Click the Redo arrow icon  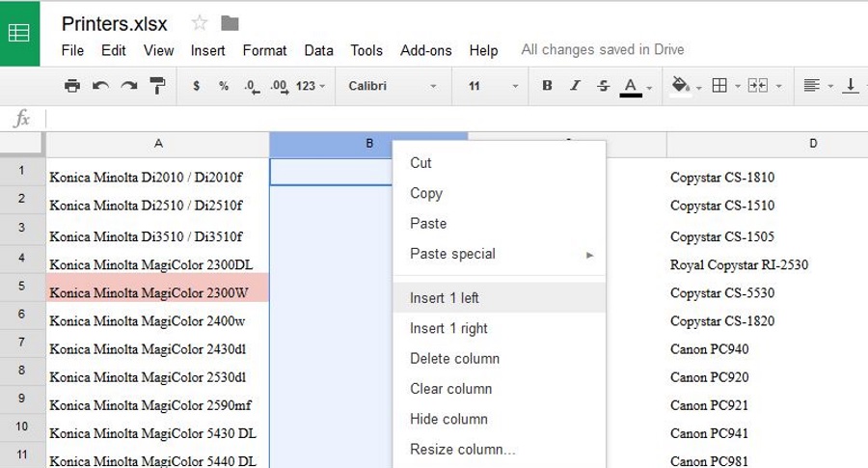point(129,86)
